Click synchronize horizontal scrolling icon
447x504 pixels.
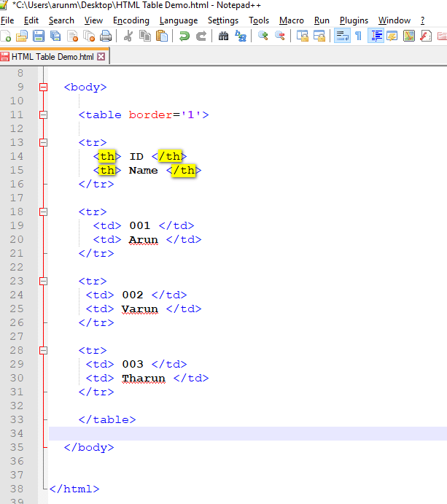[x=319, y=36]
